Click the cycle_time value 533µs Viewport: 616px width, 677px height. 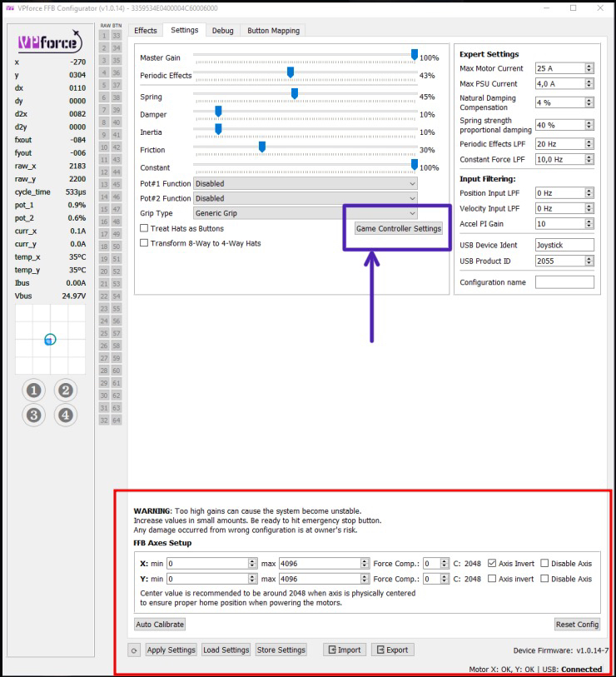coord(76,192)
